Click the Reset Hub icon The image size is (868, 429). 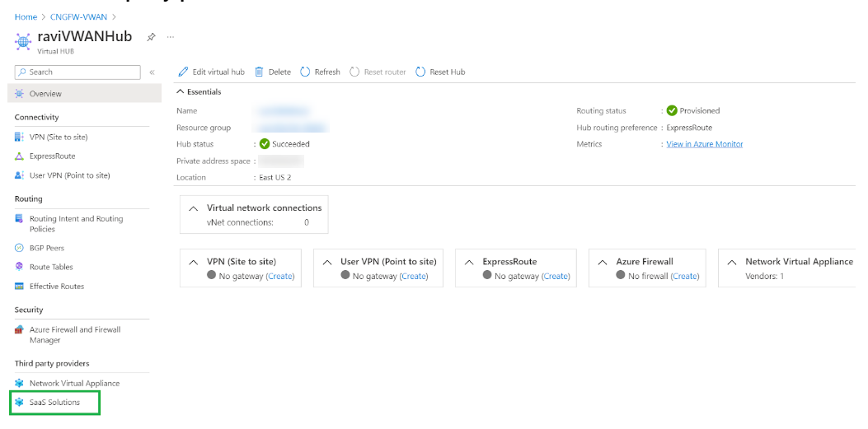(x=420, y=72)
